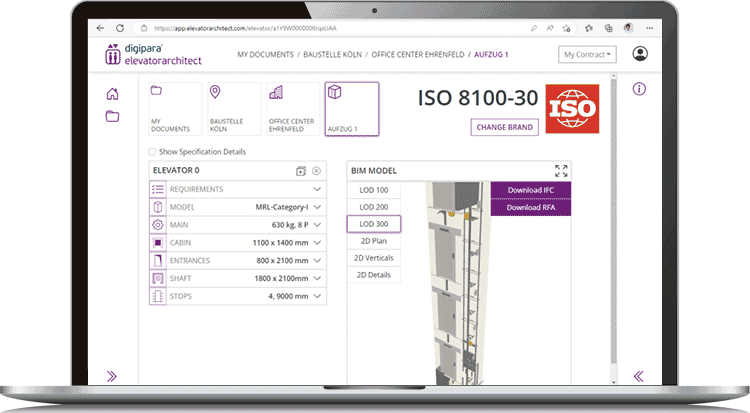Switch to LOD 100 view
This screenshot has width=750, height=413.
click(374, 190)
